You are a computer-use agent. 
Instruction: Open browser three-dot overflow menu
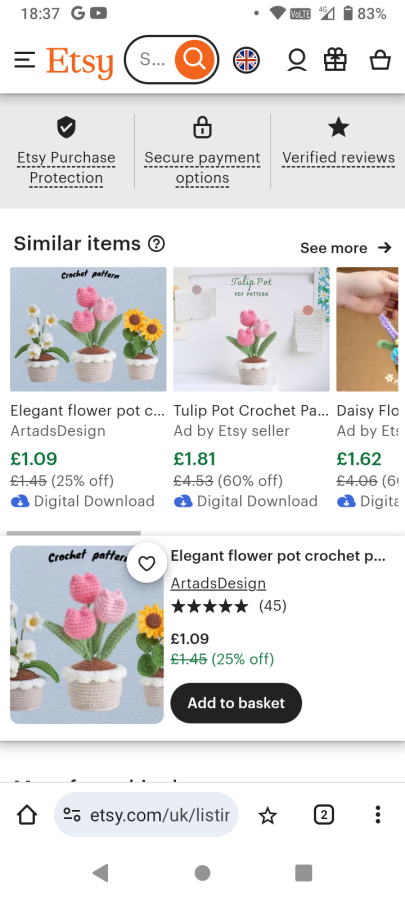coord(377,814)
